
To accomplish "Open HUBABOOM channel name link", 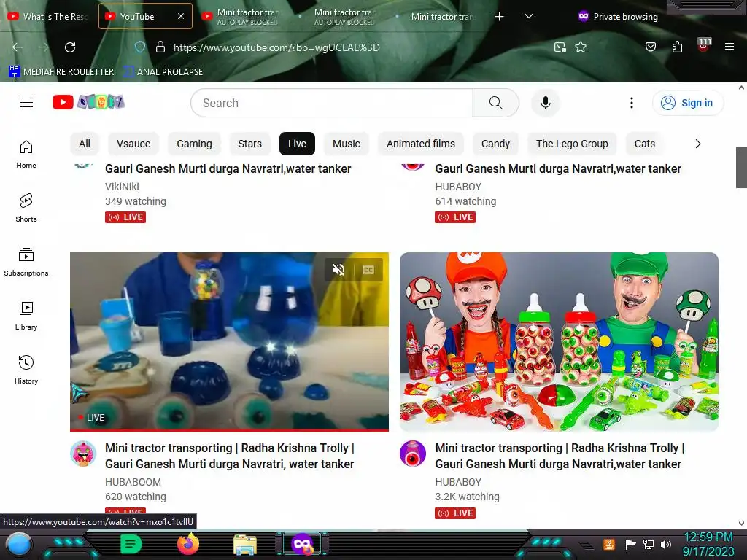I will [x=133, y=482].
